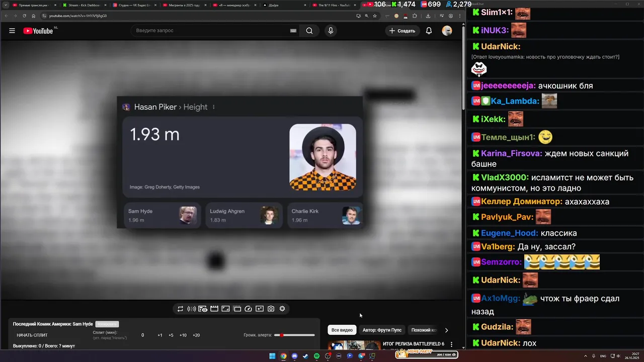Open the playback speed gauge icon
Viewport: 644px width, 362px height.
tap(248, 309)
